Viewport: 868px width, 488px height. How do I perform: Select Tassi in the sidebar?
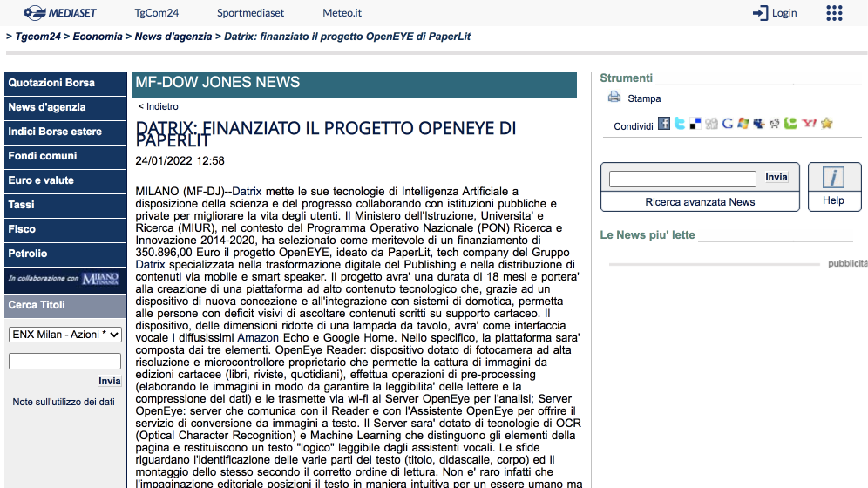[65, 205]
